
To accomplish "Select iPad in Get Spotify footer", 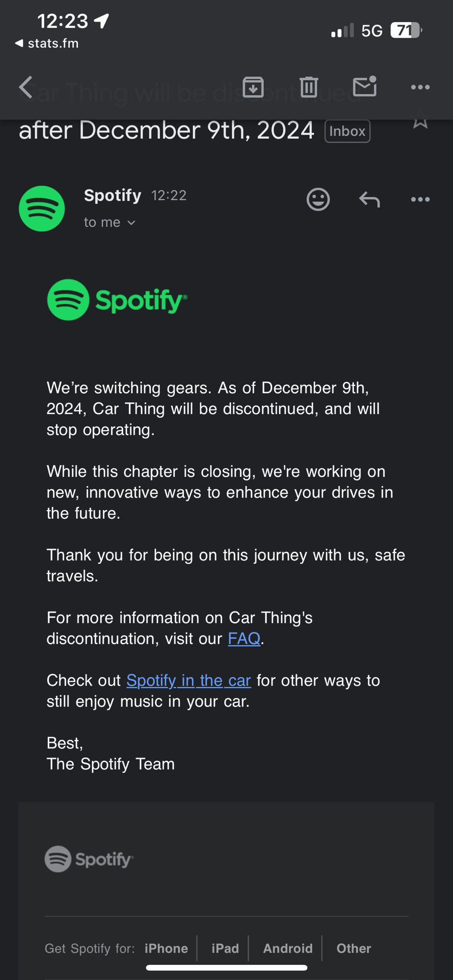I will [x=225, y=948].
